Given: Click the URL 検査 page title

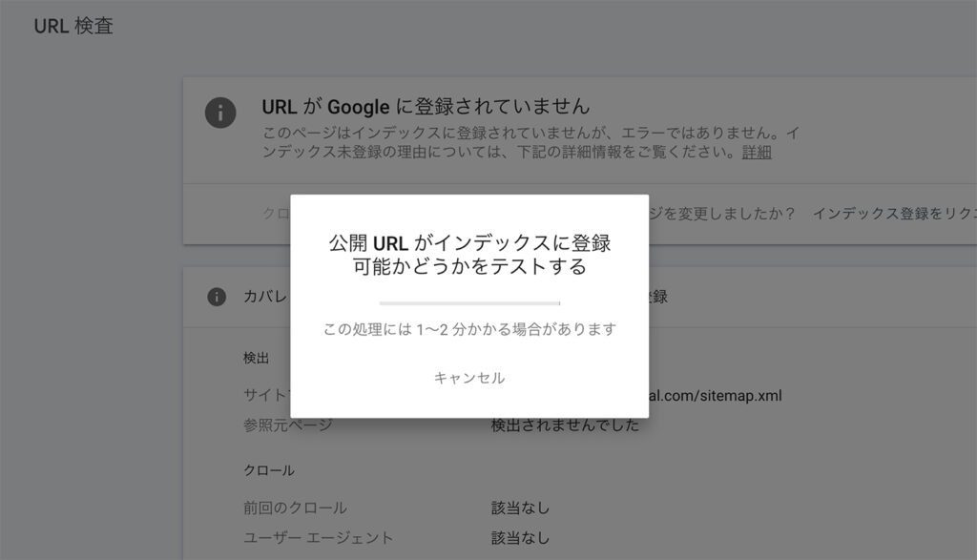Looking at the screenshot, I should pyautogui.click(x=73, y=26).
